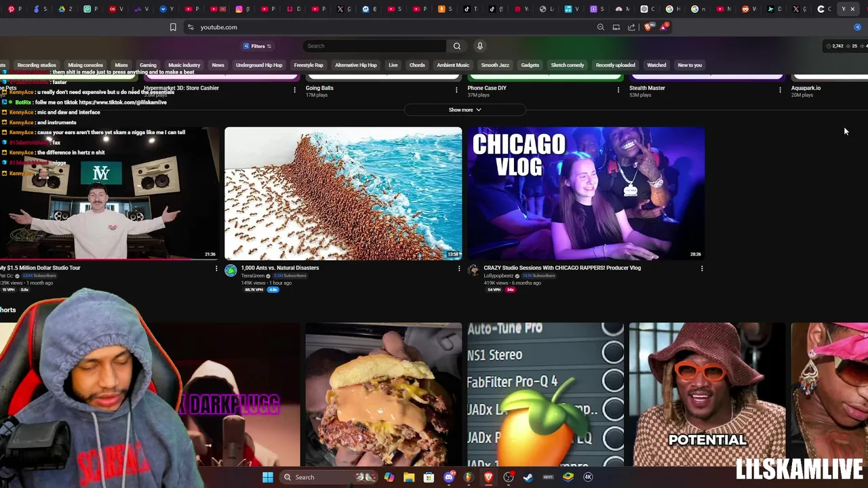
Task: Click the youtube.com address bar
Action: [x=393, y=27]
